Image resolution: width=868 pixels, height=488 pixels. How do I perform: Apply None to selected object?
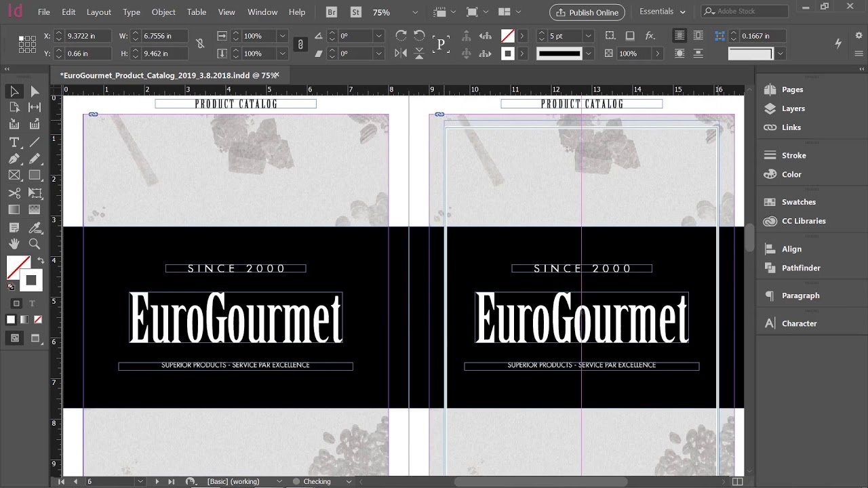[37, 319]
